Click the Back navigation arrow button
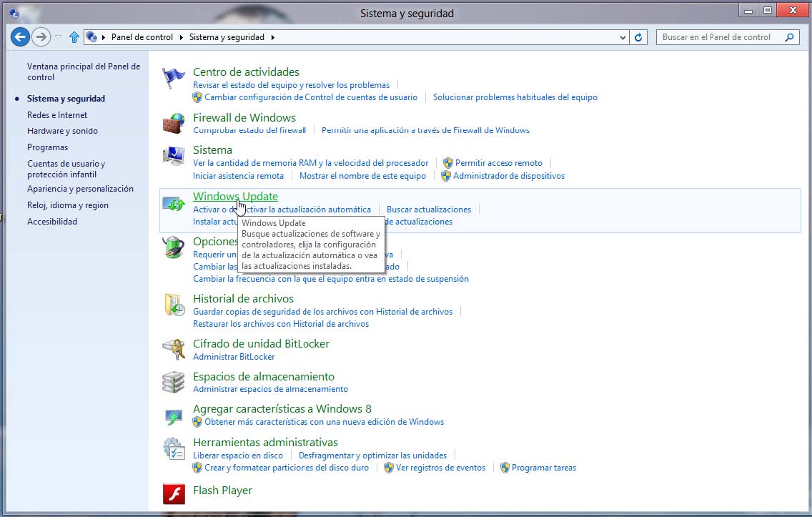 pos(20,37)
